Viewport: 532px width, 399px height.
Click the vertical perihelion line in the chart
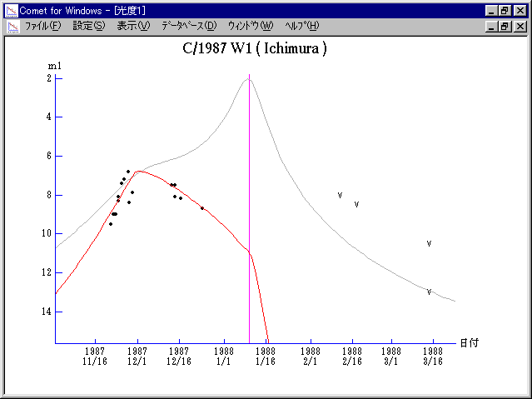(249, 208)
